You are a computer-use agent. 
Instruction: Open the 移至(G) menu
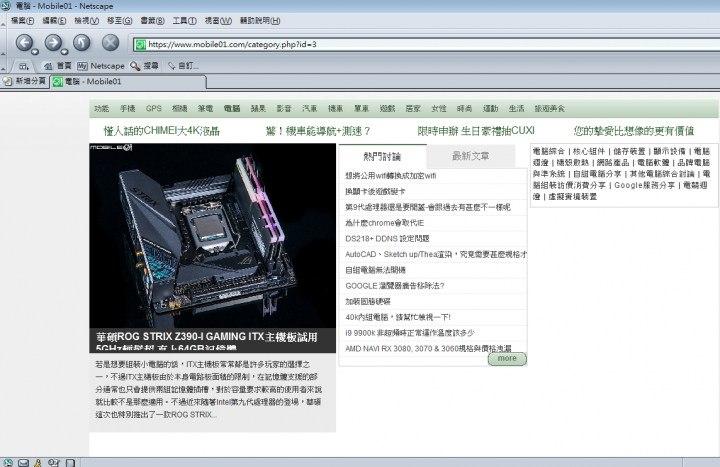click(x=119, y=21)
